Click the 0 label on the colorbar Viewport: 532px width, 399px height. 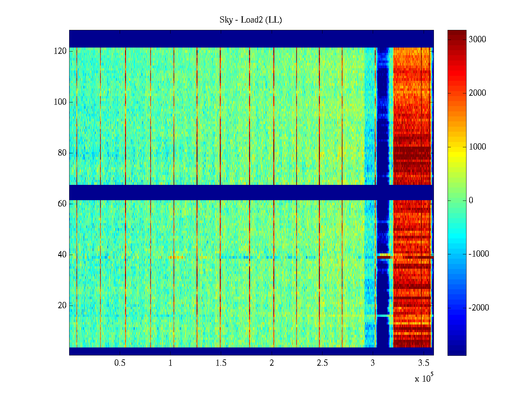click(470, 200)
